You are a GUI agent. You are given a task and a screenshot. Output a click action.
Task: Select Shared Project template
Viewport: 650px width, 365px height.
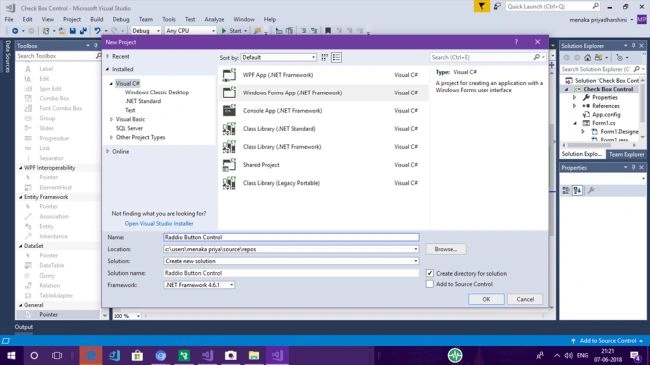[323, 165]
